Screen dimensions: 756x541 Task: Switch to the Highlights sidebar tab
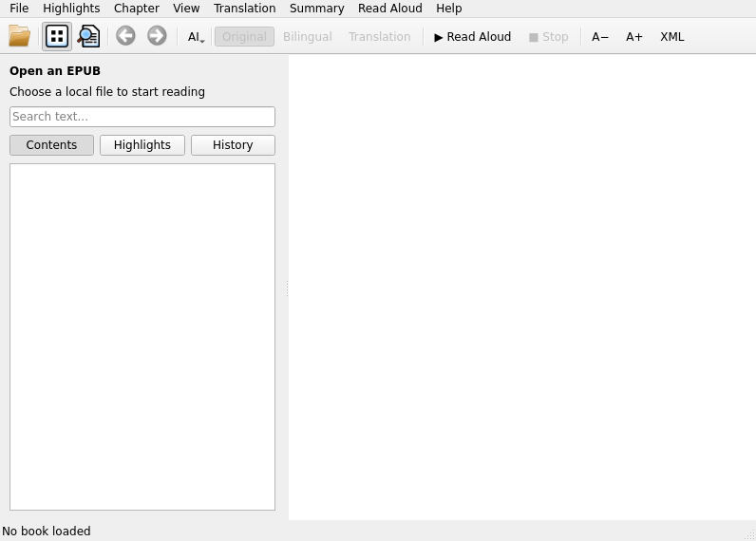[142, 145]
